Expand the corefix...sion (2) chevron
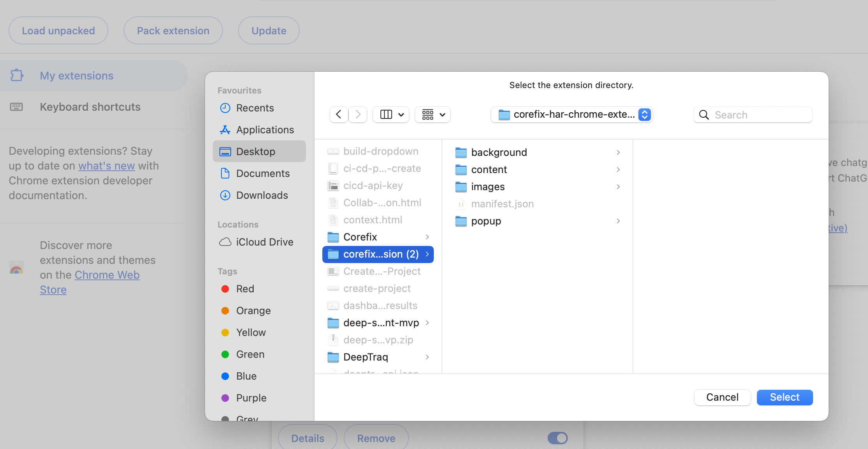The image size is (868, 449). (x=427, y=254)
